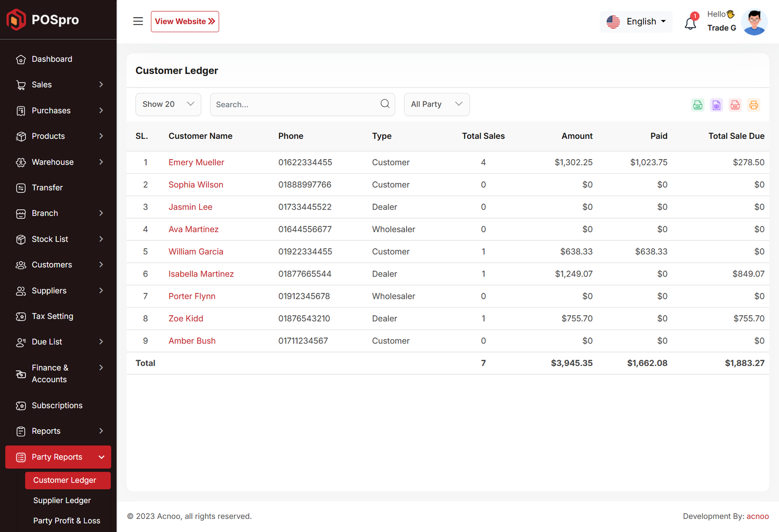This screenshot has width=779, height=532.
Task: Open the Show 20 rows dropdown
Action: pos(168,105)
